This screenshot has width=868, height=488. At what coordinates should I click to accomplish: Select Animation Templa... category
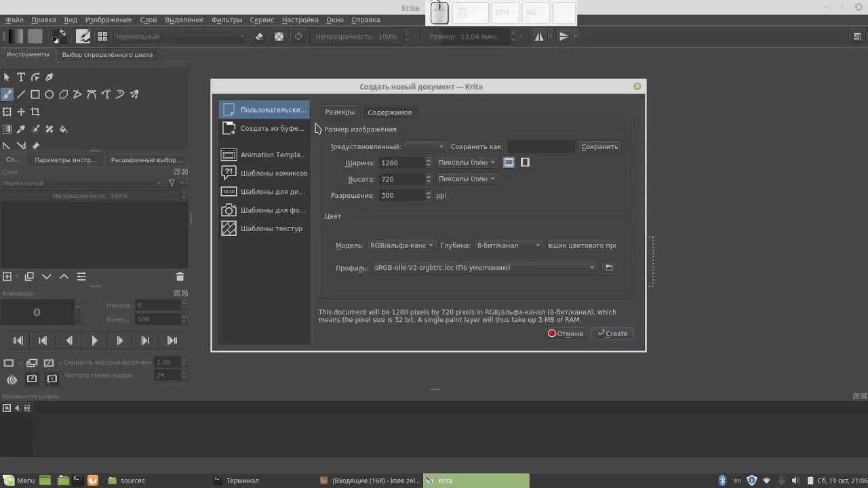pos(264,155)
